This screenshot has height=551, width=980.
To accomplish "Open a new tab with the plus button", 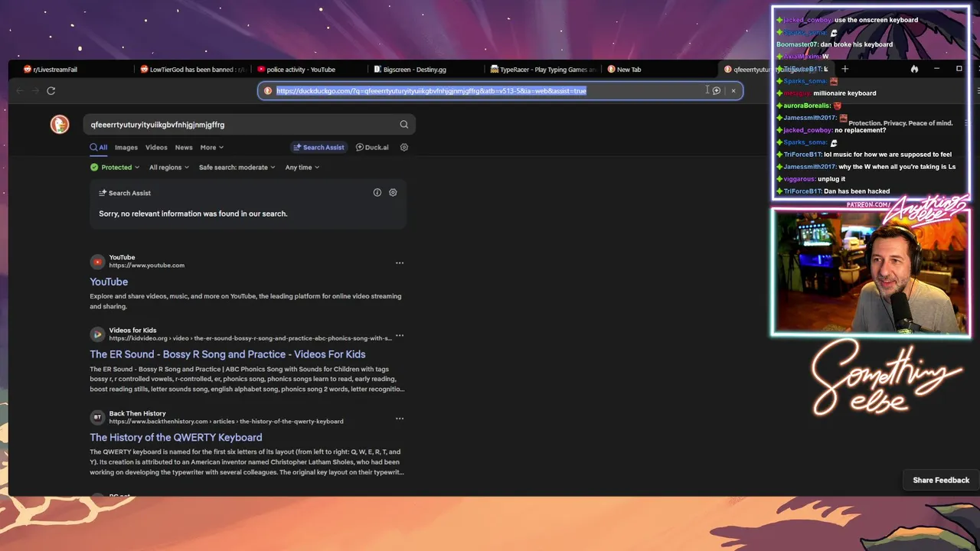I will pyautogui.click(x=845, y=69).
